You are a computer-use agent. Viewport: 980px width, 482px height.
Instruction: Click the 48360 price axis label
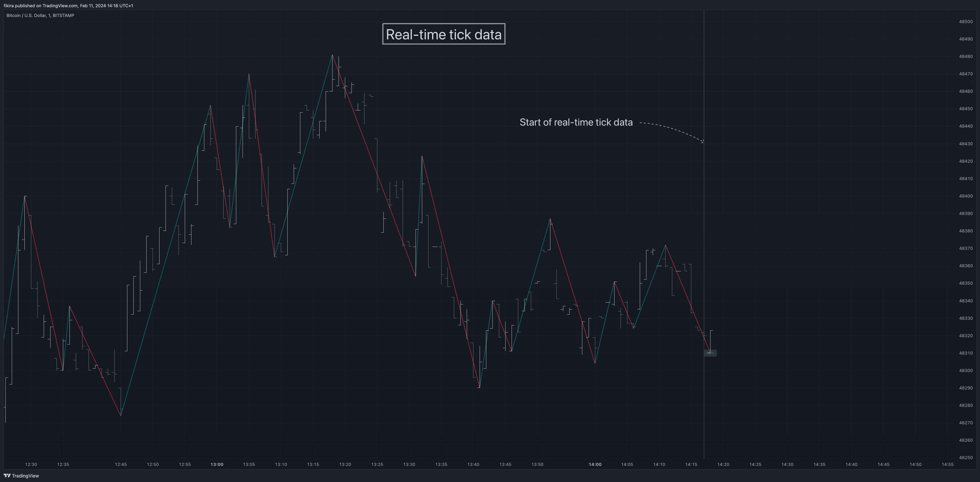tap(966, 266)
